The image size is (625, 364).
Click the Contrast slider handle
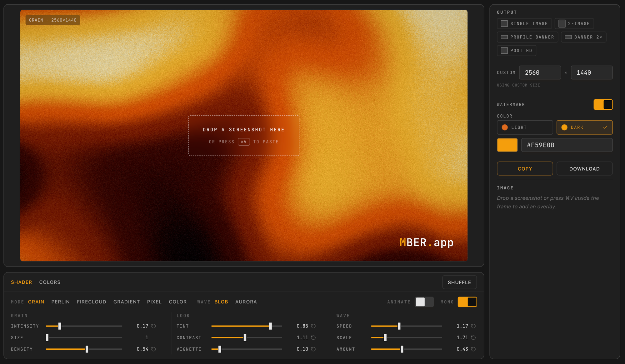pyautogui.click(x=245, y=337)
